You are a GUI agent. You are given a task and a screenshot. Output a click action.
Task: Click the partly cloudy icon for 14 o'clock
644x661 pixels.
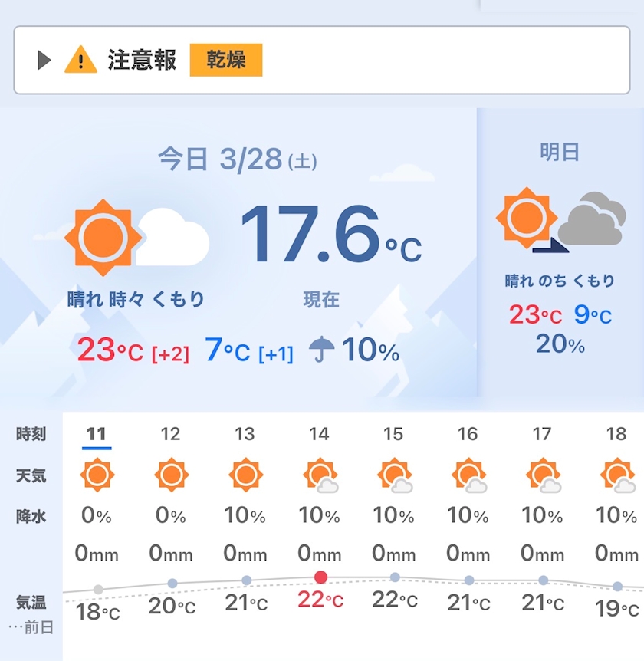[x=320, y=475]
